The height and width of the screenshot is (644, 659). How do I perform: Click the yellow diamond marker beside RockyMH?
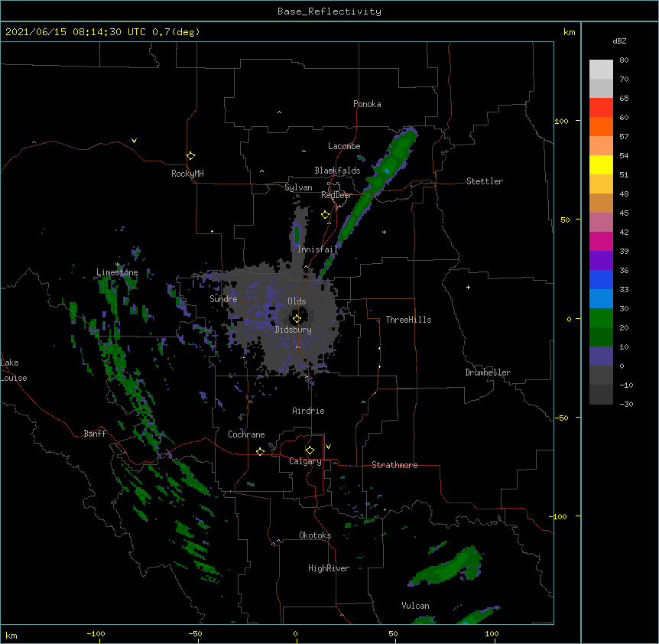tap(191, 156)
